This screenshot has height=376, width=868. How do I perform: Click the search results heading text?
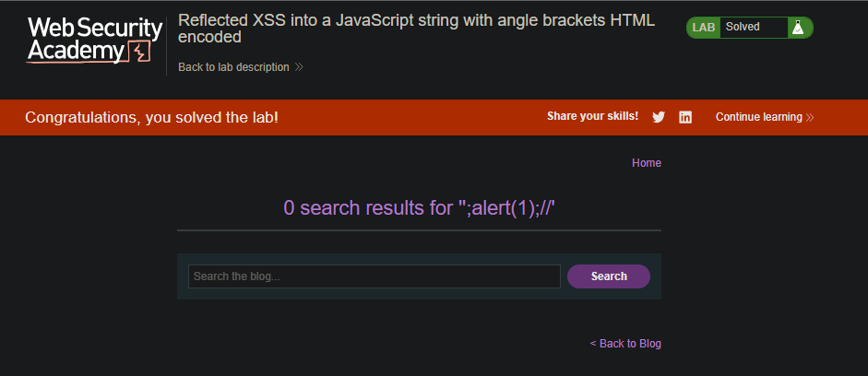[x=419, y=208]
